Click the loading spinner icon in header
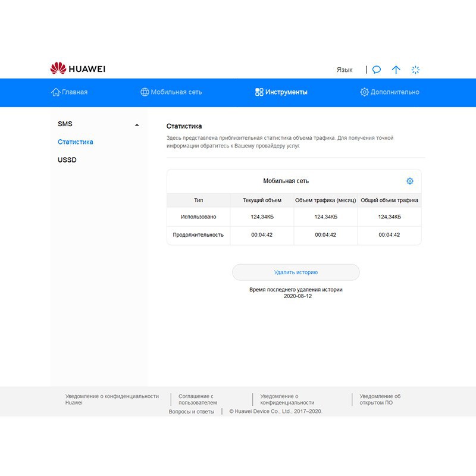Screen dimensions: 476x476 pyautogui.click(x=416, y=70)
